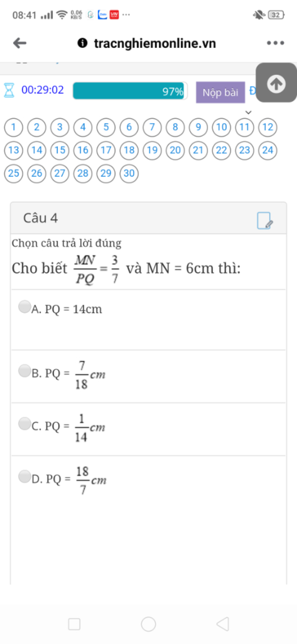Click the 97% progress bar
The image size is (297, 644).
tap(130, 91)
